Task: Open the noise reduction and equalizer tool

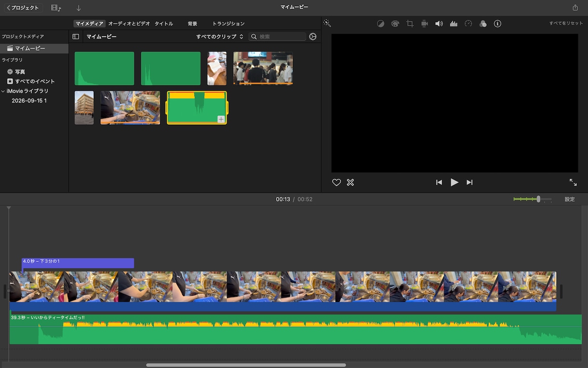Action: [x=454, y=24]
